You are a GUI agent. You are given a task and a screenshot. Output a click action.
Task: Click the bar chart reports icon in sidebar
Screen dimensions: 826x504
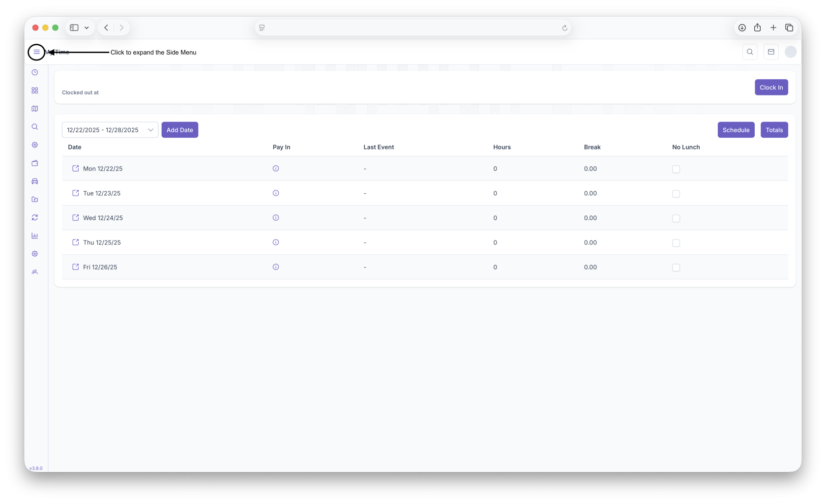(x=35, y=236)
